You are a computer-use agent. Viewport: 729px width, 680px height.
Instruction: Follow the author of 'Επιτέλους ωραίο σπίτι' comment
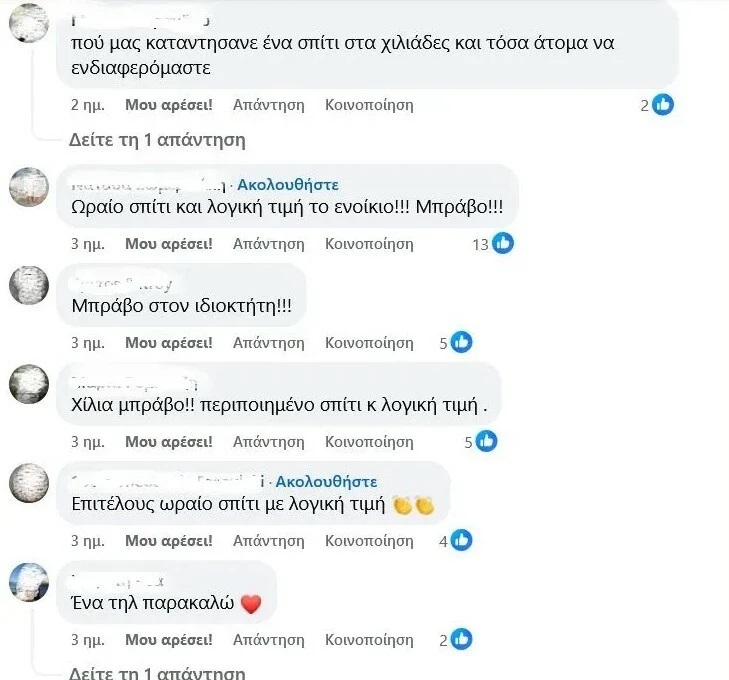(x=326, y=481)
